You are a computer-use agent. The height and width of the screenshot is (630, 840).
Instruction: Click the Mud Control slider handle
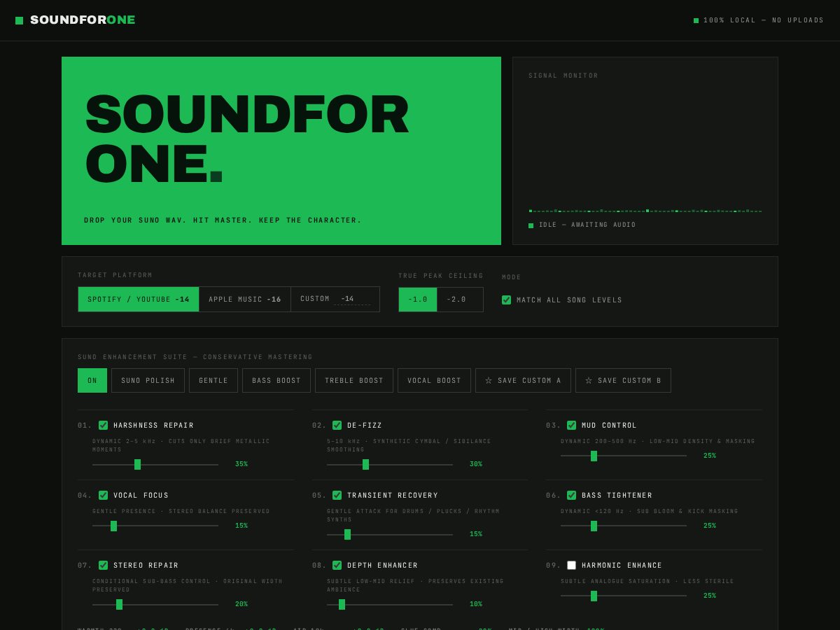594,456
